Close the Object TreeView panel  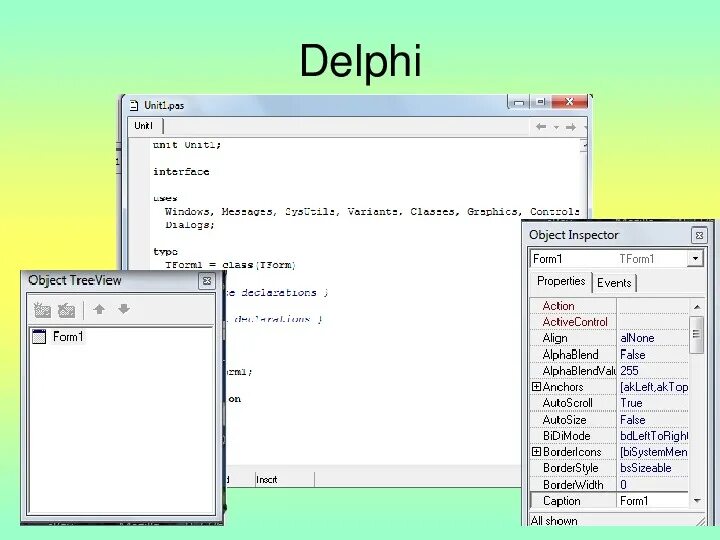point(207,281)
